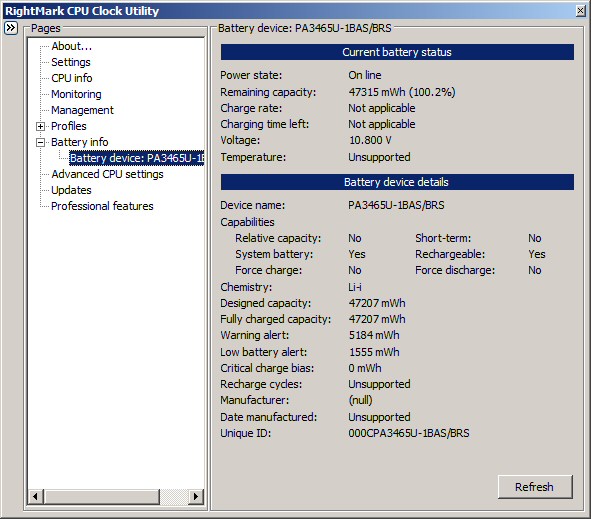The width and height of the screenshot is (591, 519).
Task: Click the Current battery status header
Action: 397,52
